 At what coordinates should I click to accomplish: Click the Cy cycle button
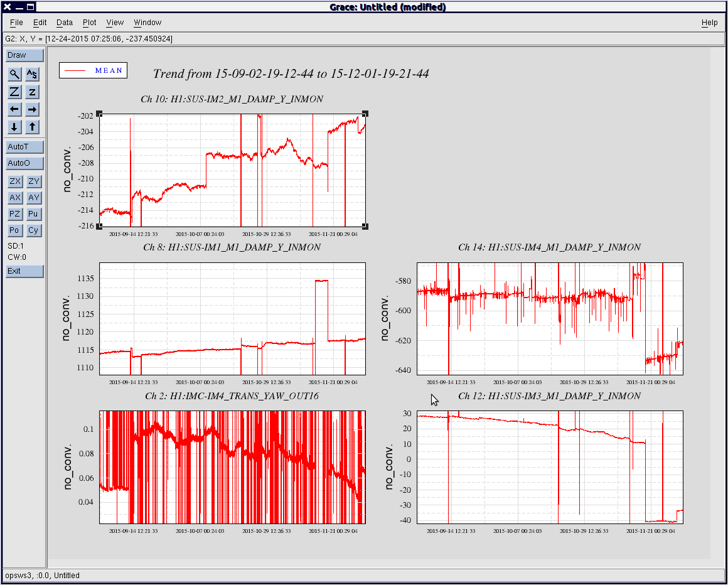33,230
